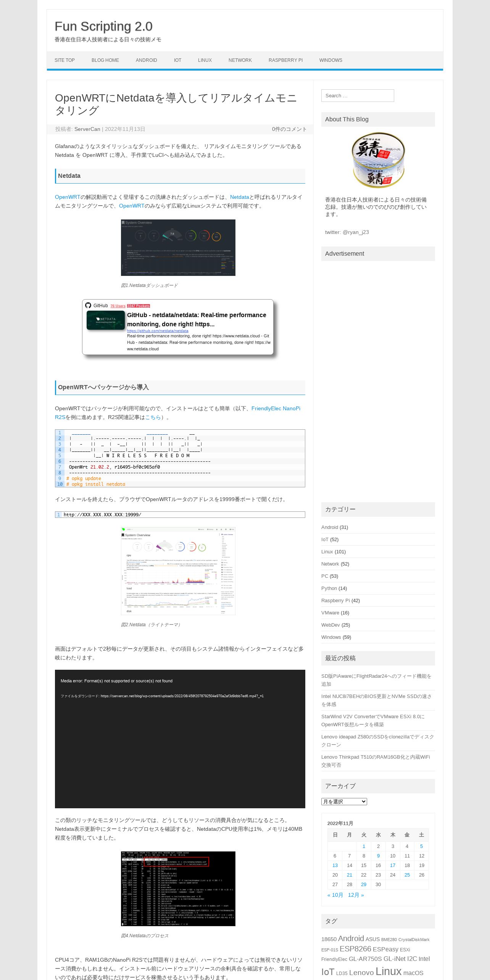Open calendar date 21
This screenshot has width=490, height=980.
[x=350, y=875]
